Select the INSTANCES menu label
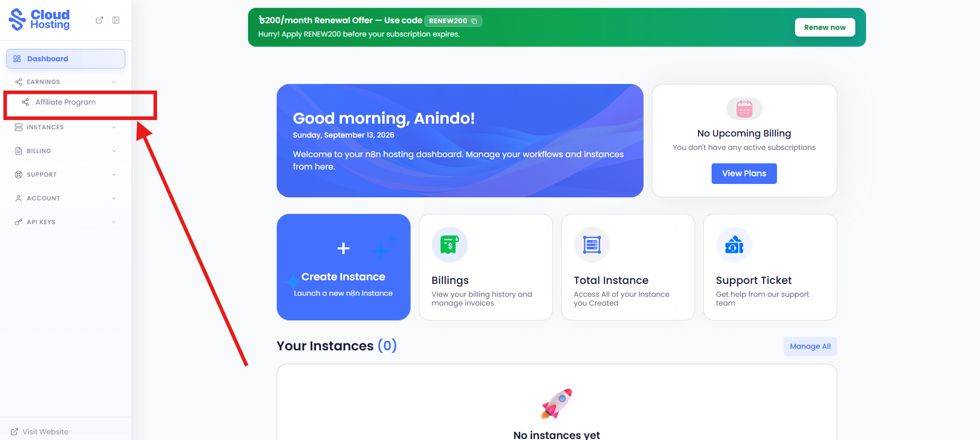The image size is (980, 440). tap(45, 127)
